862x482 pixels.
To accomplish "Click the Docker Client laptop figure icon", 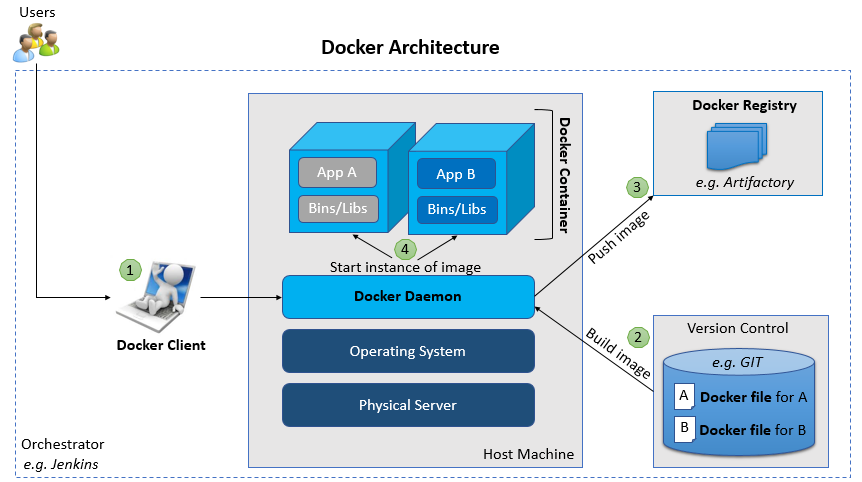I will [156, 297].
